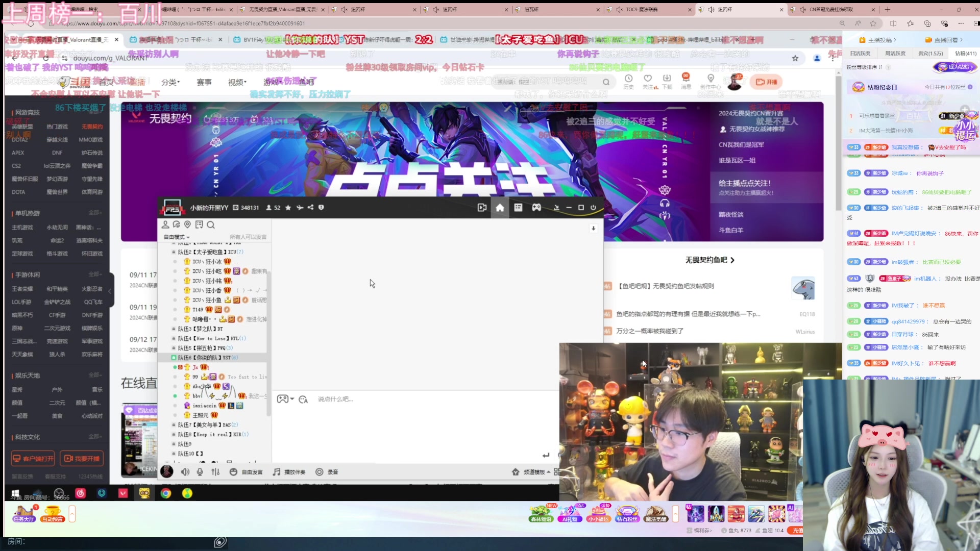Open the 直播回看 link
The height and width of the screenshot is (551, 980).
944,40
